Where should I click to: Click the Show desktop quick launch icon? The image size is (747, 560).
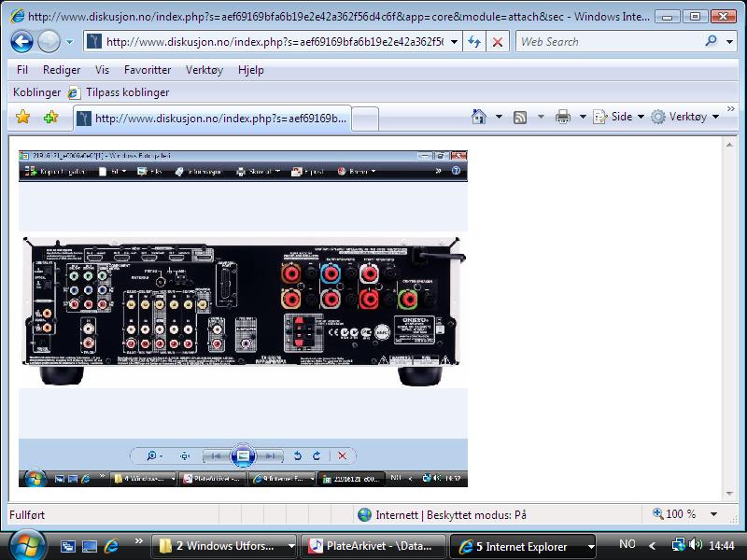pos(89,546)
